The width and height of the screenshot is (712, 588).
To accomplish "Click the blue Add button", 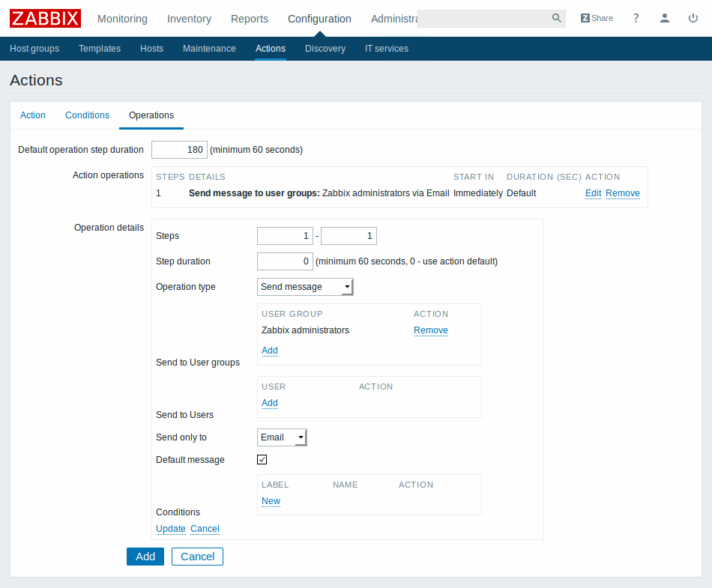I will point(145,557).
